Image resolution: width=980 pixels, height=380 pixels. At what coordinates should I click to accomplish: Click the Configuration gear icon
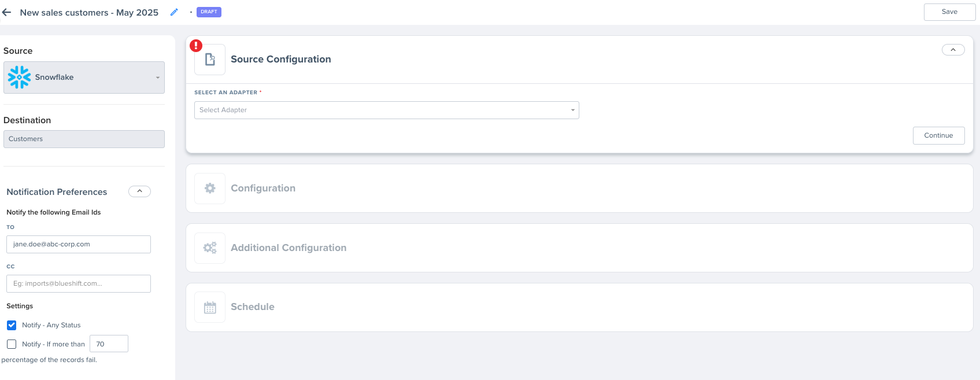click(210, 188)
